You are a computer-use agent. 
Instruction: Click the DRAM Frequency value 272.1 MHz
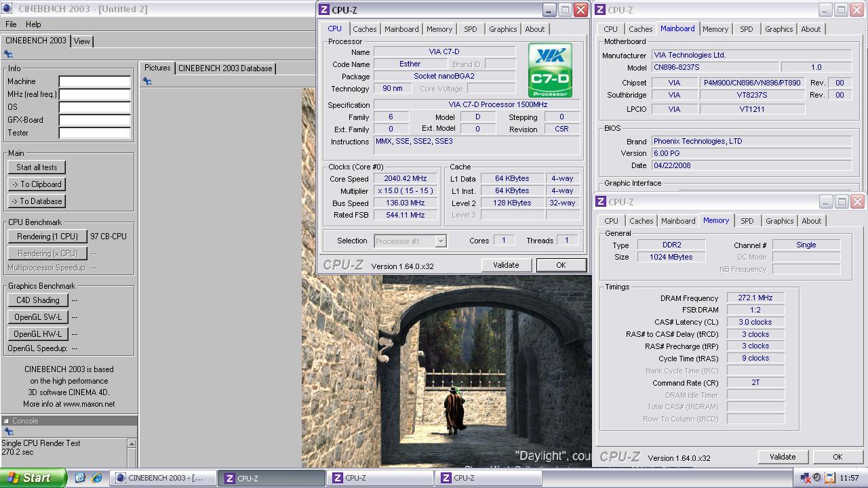coord(755,298)
